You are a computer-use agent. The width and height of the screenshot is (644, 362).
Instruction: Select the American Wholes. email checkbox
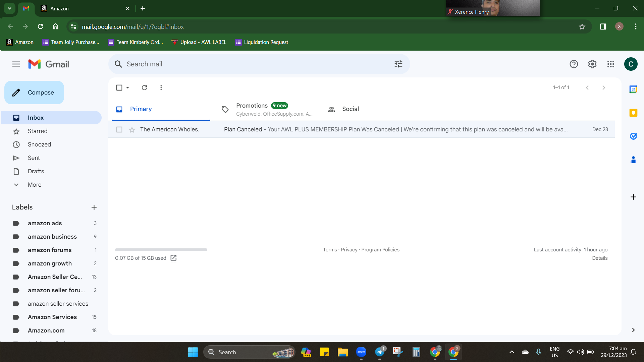pos(119,129)
